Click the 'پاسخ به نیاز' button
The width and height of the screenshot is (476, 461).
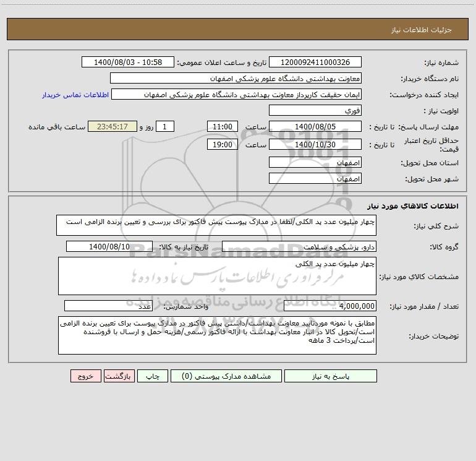[331, 376]
